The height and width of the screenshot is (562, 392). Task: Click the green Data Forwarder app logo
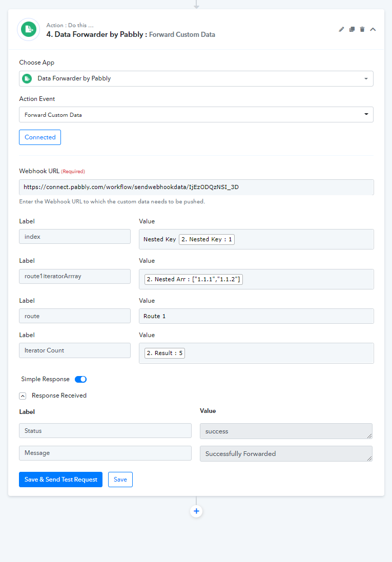[x=29, y=29]
